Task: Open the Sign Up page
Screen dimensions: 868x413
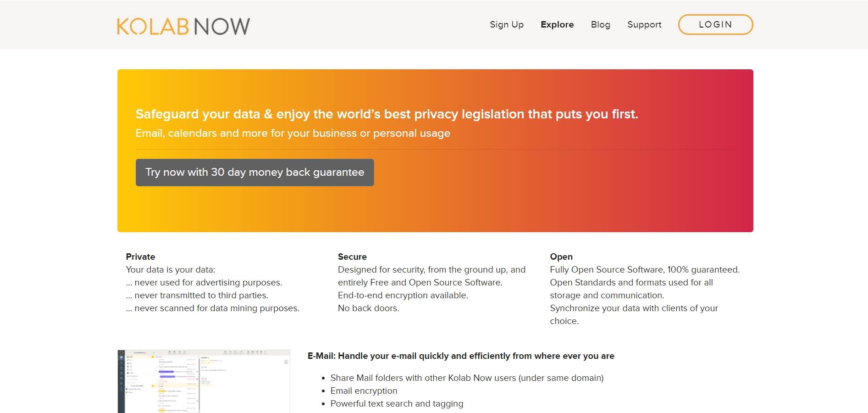Action: pos(507,24)
